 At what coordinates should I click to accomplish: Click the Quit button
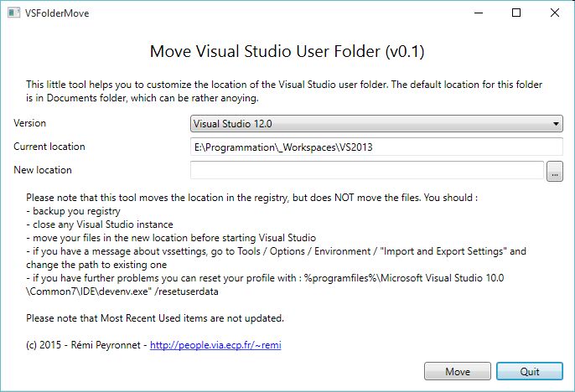[530, 372]
